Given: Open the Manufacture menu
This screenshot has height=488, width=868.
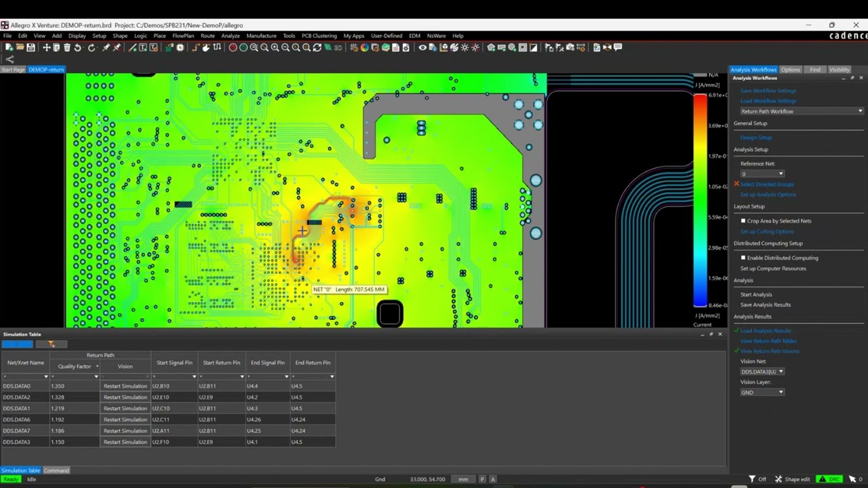Looking at the screenshot, I should [261, 36].
